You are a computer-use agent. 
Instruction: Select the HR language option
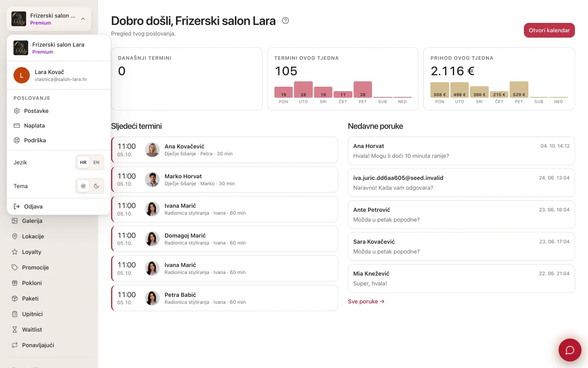click(x=83, y=162)
